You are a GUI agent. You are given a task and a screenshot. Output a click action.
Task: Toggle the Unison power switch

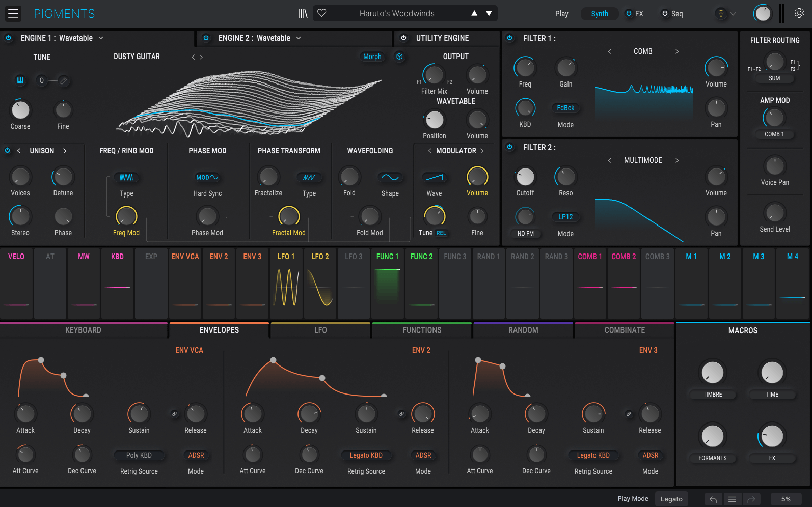[x=8, y=151]
